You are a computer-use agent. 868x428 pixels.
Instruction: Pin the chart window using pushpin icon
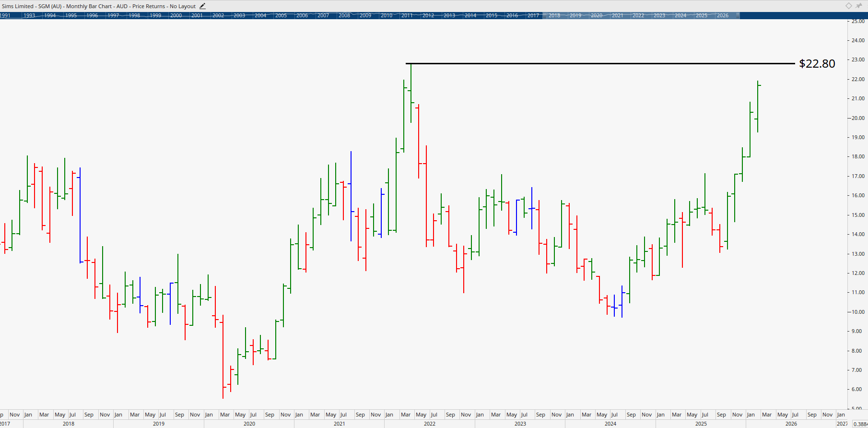[859, 6]
